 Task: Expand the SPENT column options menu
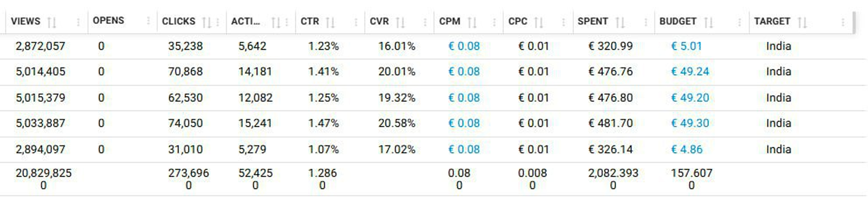click(x=646, y=23)
